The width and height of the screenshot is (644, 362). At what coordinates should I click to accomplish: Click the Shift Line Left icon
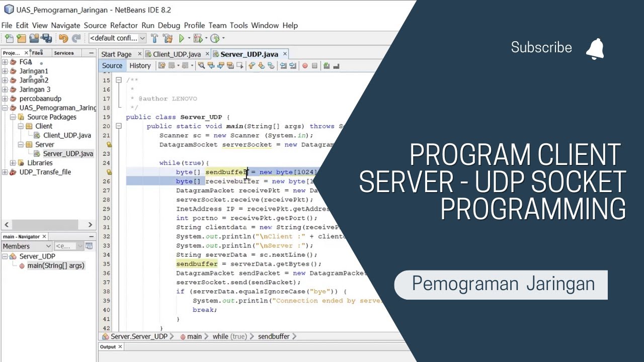[x=283, y=65]
